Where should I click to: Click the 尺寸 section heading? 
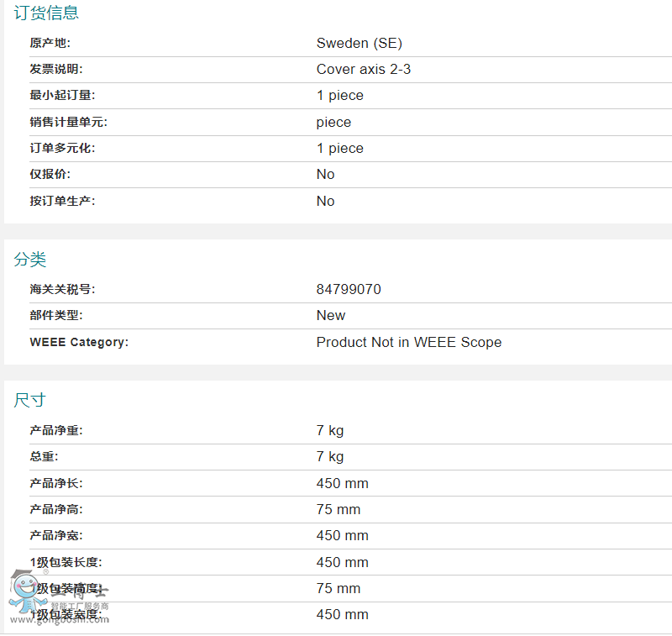pyautogui.click(x=30, y=400)
